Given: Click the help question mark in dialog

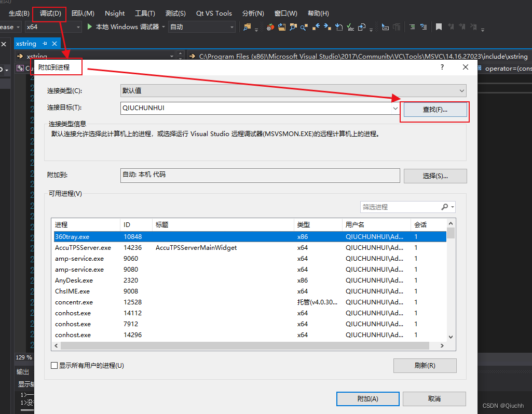Looking at the screenshot, I should [442, 67].
